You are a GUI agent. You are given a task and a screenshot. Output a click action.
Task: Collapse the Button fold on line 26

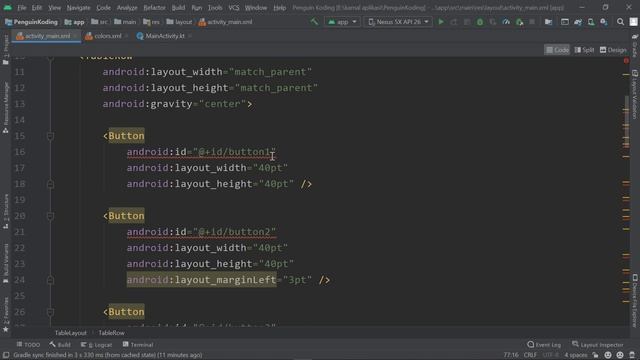[x=50, y=312]
